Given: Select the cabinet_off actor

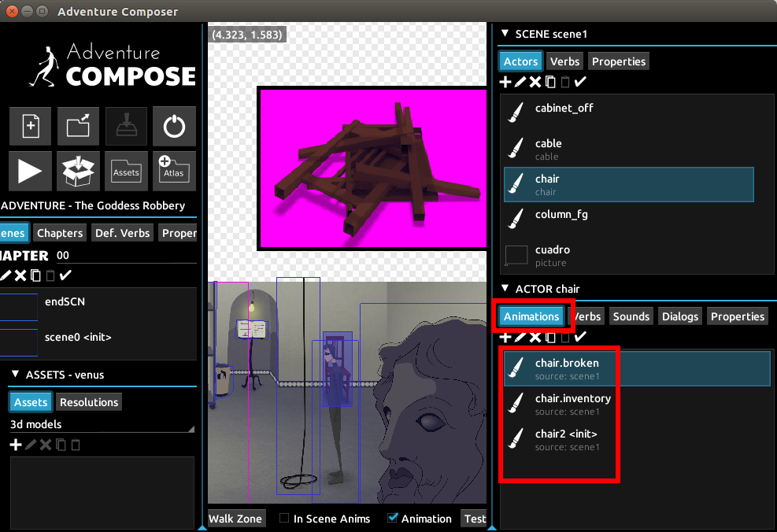Looking at the screenshot, I should [x=629, y=113].
